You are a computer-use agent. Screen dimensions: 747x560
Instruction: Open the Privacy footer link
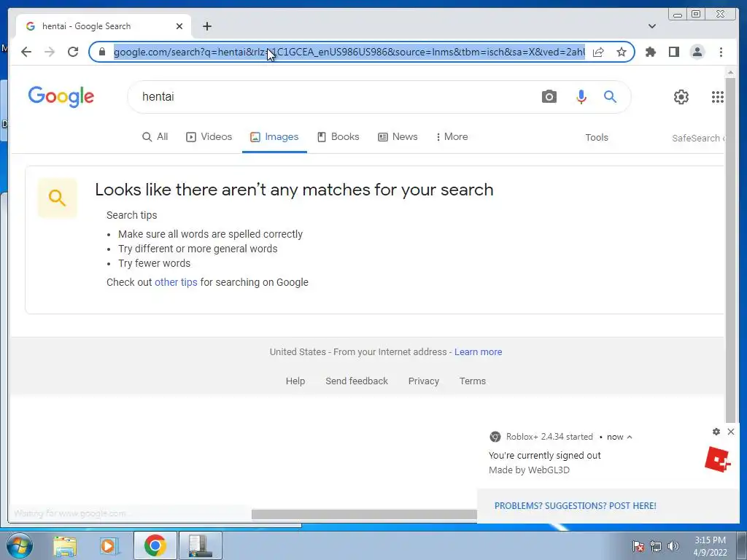tap(424, 381)
